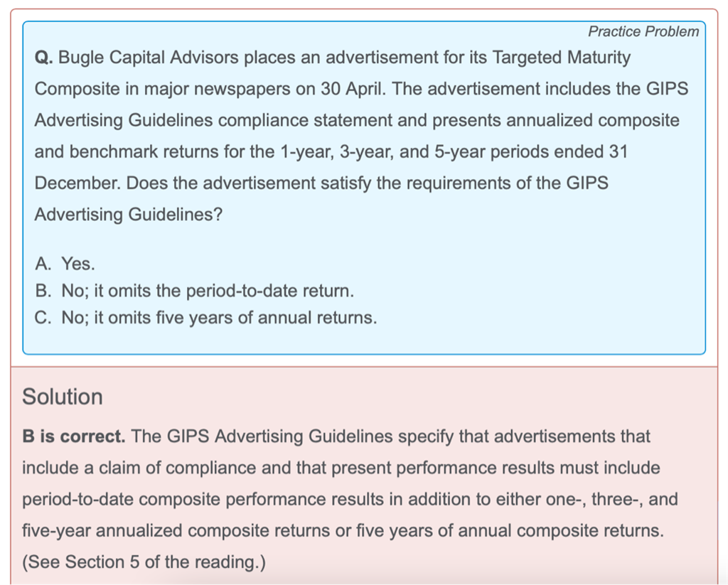Screen dimensions: 728x585
Task: Click "Advertising Guidelines?" ending the question
Action: [129, 214]
